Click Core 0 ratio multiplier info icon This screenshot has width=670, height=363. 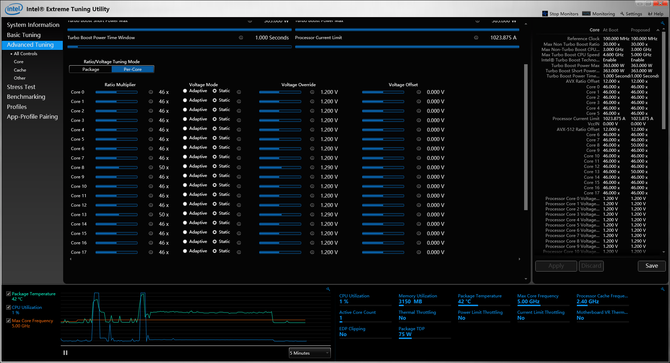(151, 92)
